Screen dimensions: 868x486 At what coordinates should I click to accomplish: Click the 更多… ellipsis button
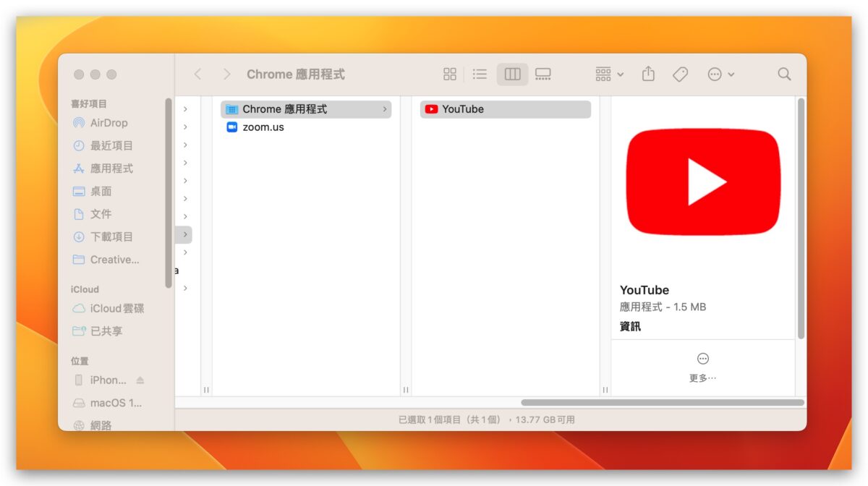(x=703, y=359)
